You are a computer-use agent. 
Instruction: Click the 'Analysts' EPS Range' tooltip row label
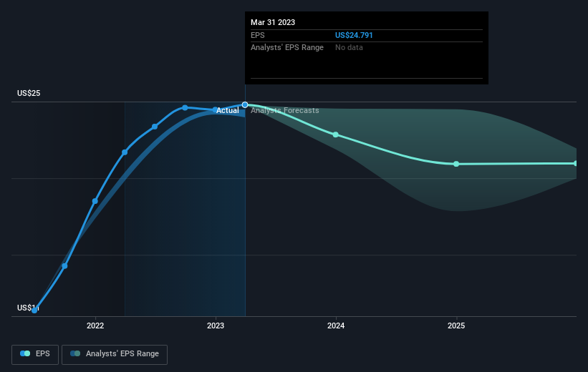tap(287, 48)
